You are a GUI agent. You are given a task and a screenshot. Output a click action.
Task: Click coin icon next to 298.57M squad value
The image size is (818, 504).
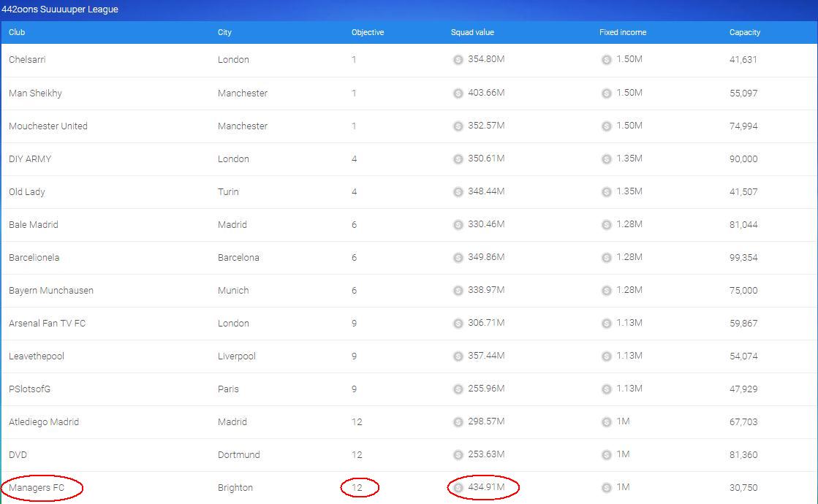(x=458, y=421)
